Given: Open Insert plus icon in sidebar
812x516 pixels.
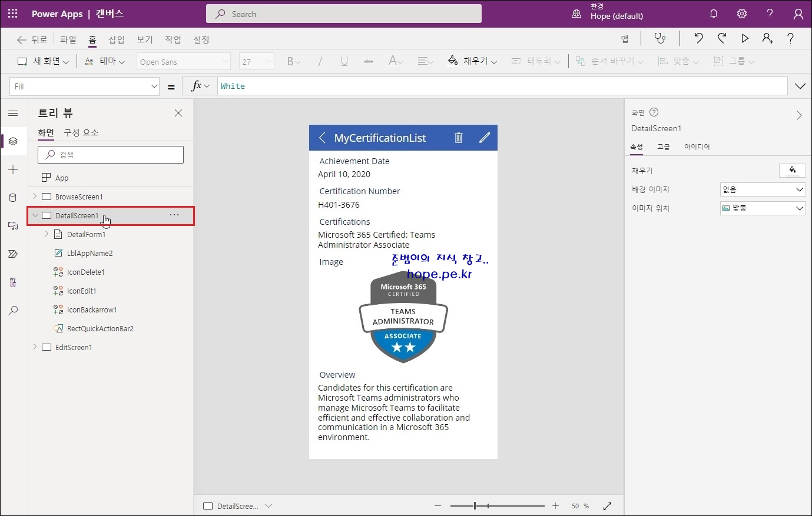Looking at the screenshot, I should tap(14, 169).
